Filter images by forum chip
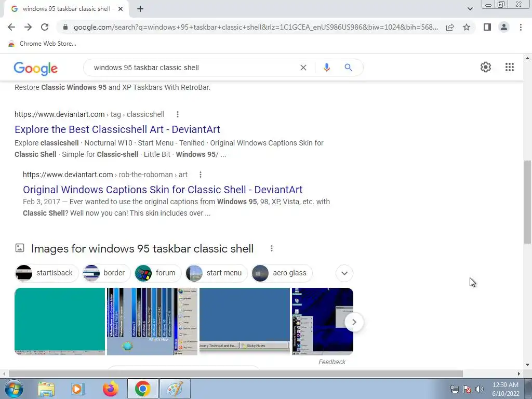Viewport: 532px width, 399px height. point(158,273)
